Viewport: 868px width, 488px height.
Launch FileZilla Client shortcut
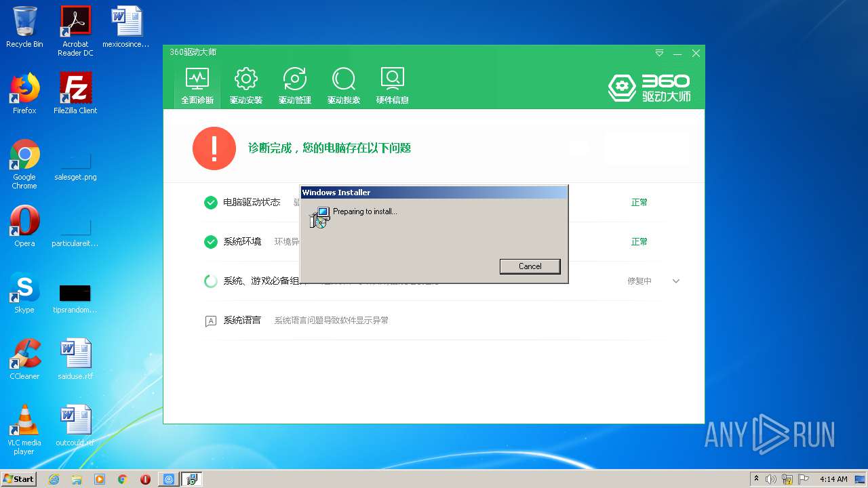[75, 94]
